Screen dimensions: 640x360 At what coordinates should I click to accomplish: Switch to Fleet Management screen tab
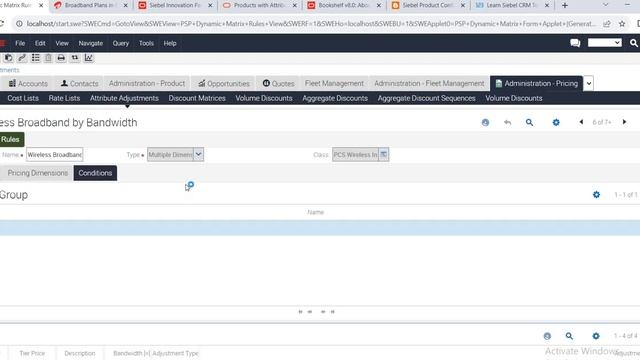[x=334, y=83]
